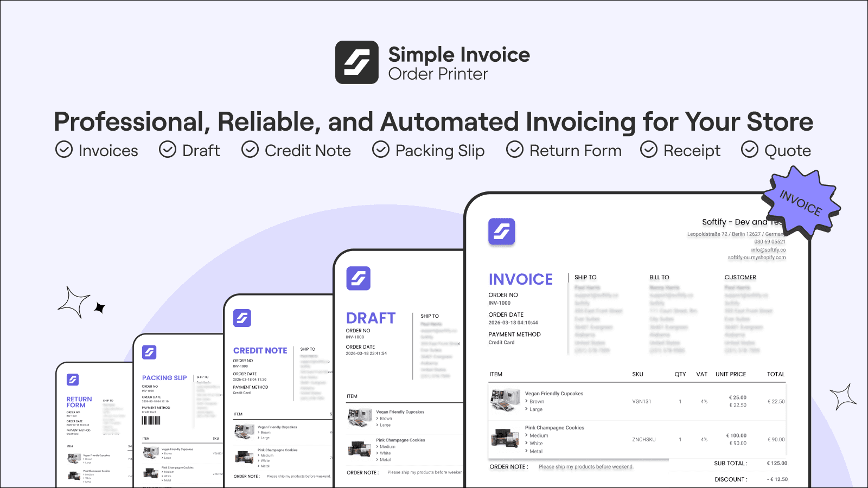Click the checkmark icon beside Credit Note
The width and height of the screenshot is (868, 488).
250,149
